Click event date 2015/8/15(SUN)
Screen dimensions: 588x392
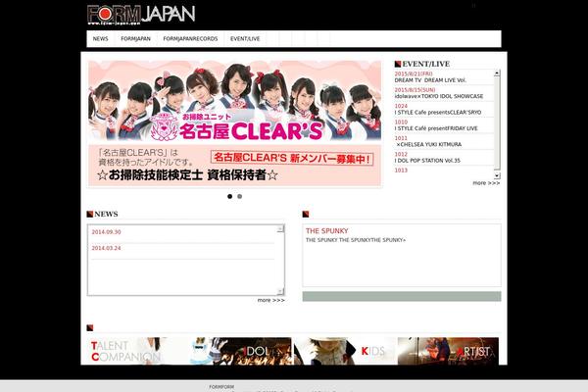(x=415, y=90)
